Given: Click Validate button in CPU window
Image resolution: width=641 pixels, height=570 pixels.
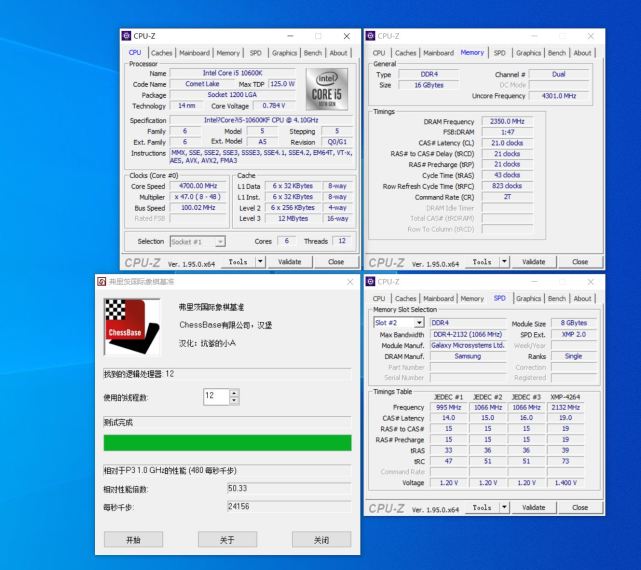Looking at the screenshot, I should coord(290,262).
